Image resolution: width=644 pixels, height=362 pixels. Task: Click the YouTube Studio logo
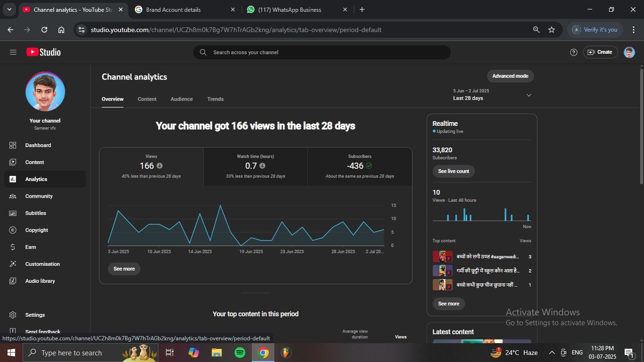point(43,52)
